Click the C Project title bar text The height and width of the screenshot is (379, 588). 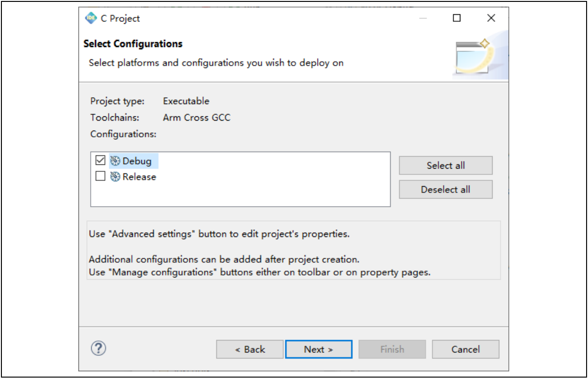tap(120, 19)
